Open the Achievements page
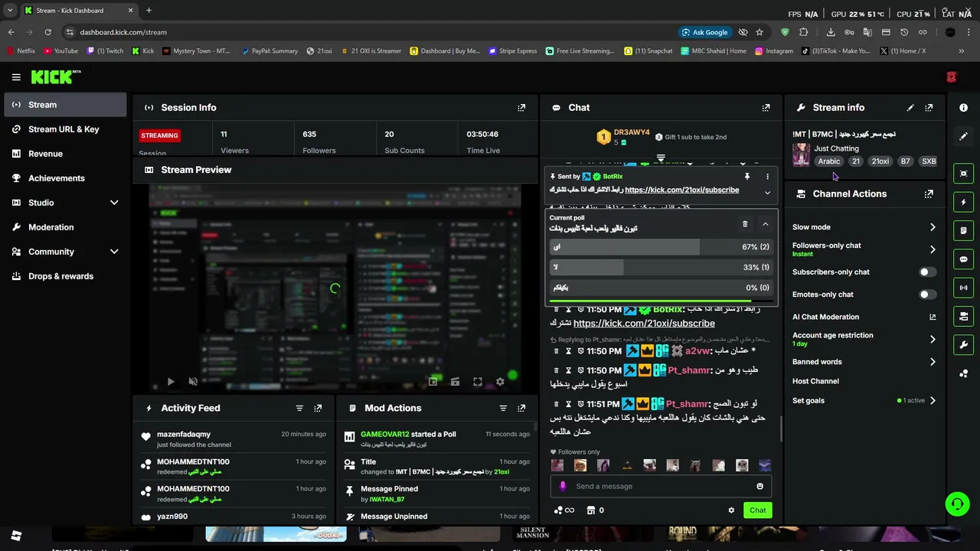This screenshot has width=980, height=551. pos(65,178)
